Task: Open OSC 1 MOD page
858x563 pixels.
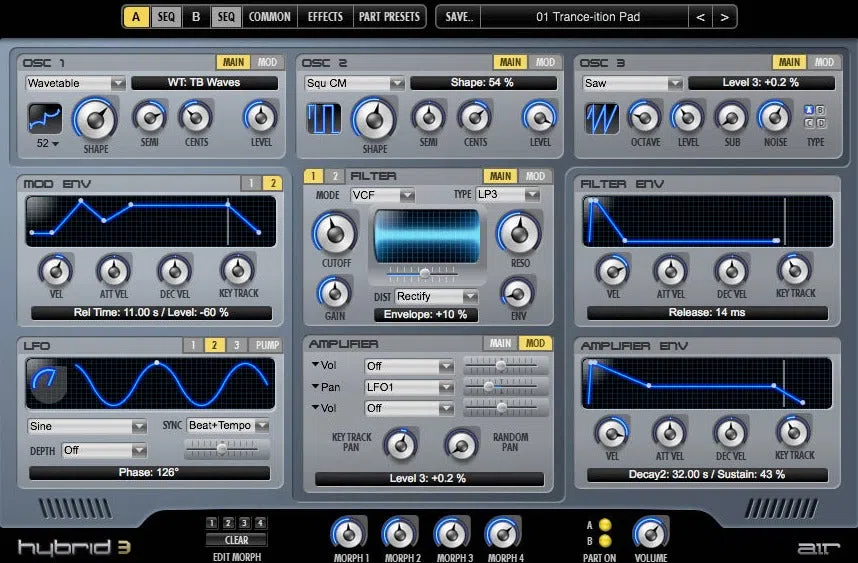Action: 267,62
